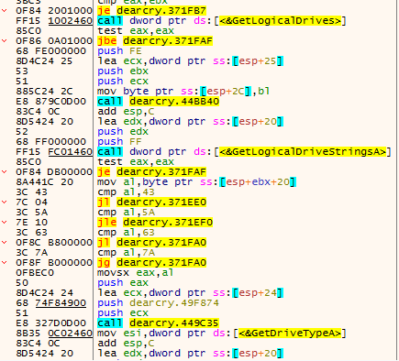Select the cmp al,5A instruction
399x361 pixels.
pyautogui.click(x=126, y=212)
